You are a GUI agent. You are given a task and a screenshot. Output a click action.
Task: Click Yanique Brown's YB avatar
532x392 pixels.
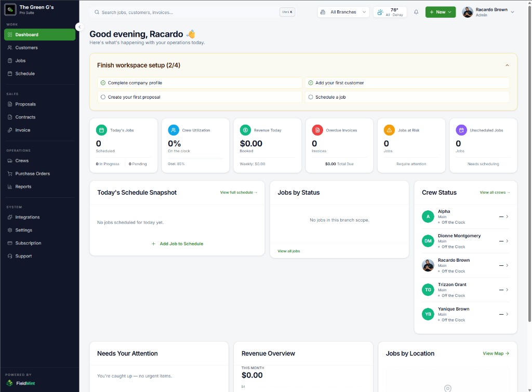428,314
